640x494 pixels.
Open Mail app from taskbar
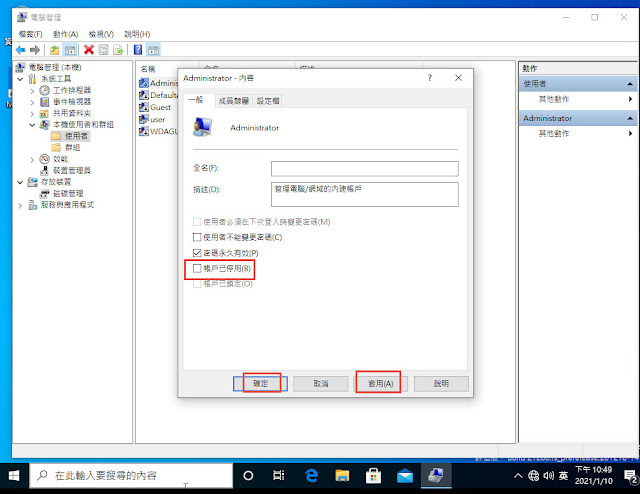[x=404, y=476]
